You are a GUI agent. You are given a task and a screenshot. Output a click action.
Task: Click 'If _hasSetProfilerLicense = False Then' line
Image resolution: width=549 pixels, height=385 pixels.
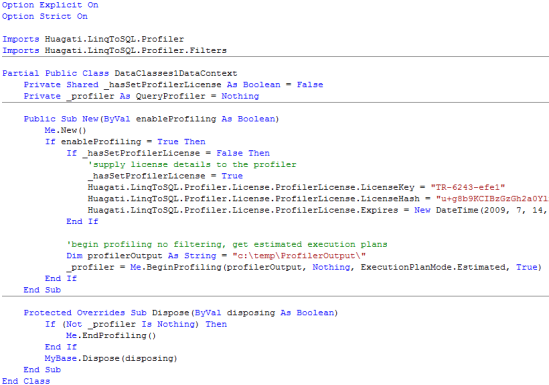click(x=168, y=153)
